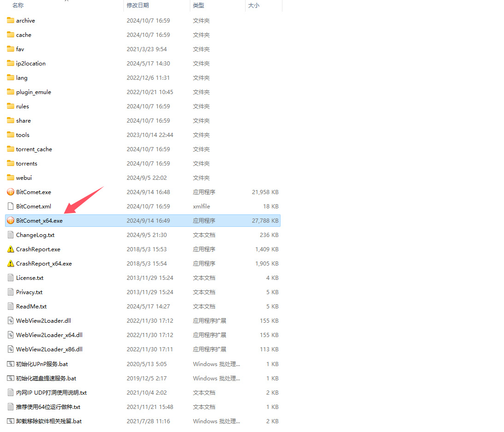Select the ip2location folder name
The width and height of the screenshot is (504, 432).
point(31,64)
